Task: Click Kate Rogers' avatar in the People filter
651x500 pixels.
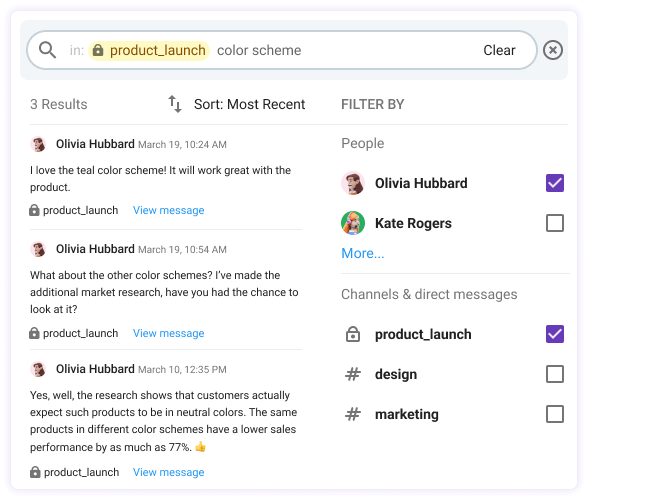Action: tap(353, 223)
